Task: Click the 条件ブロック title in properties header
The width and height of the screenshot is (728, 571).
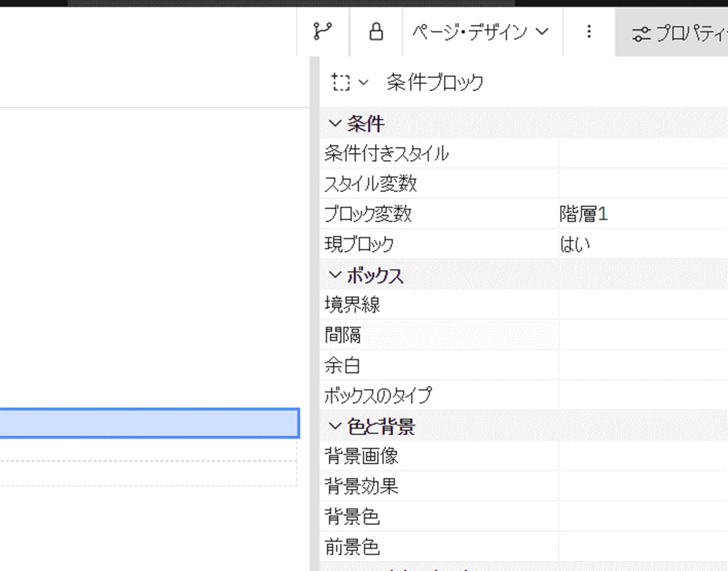Action: point(435,83)
